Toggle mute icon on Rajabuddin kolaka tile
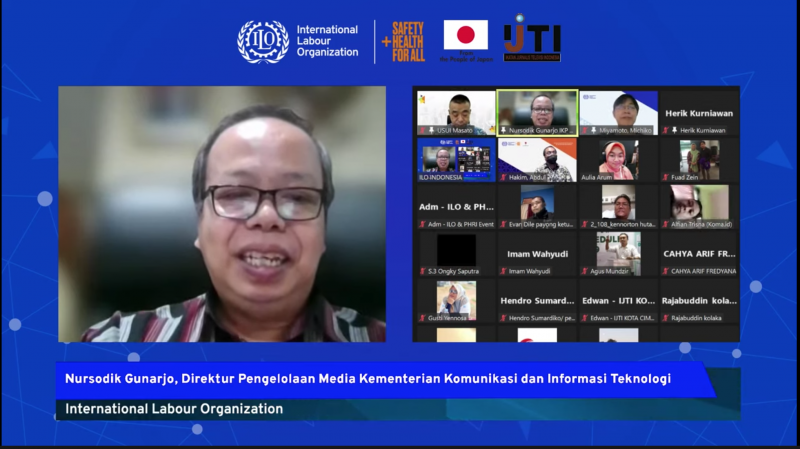This screenshot has width=800, height=449. coord(666,318)
